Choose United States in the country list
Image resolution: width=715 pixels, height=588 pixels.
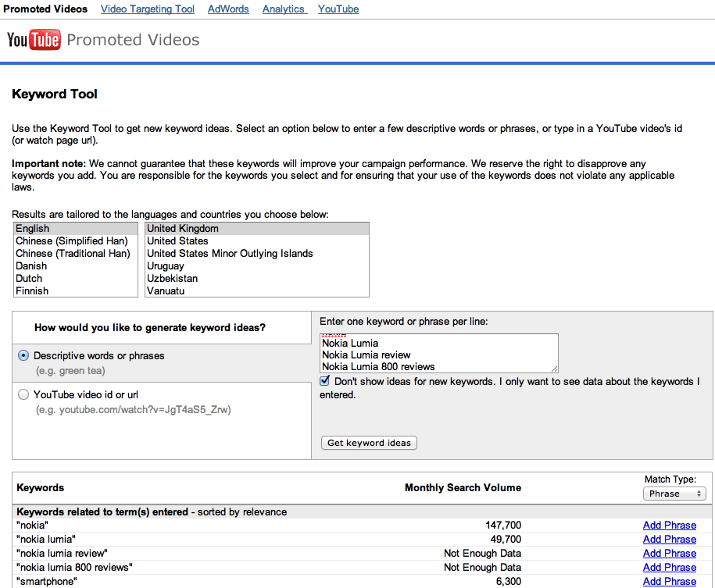click(x=177, y=241)
